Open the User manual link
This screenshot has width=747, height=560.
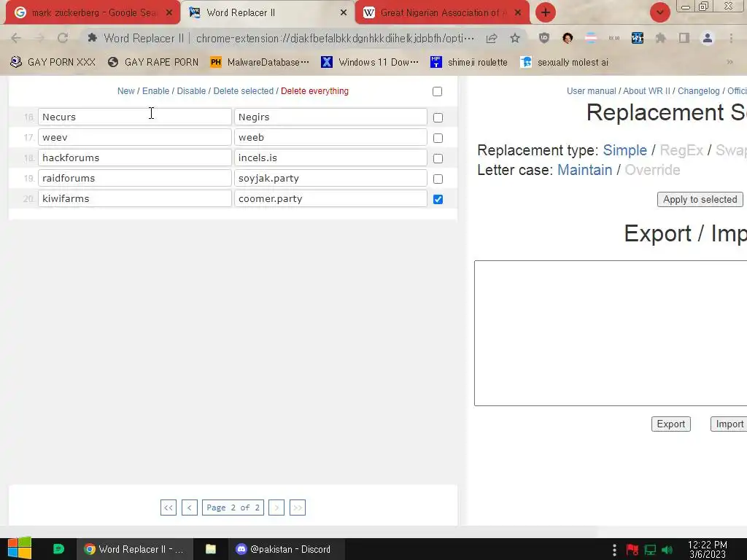pyautogui.click(x=591, y=91)
